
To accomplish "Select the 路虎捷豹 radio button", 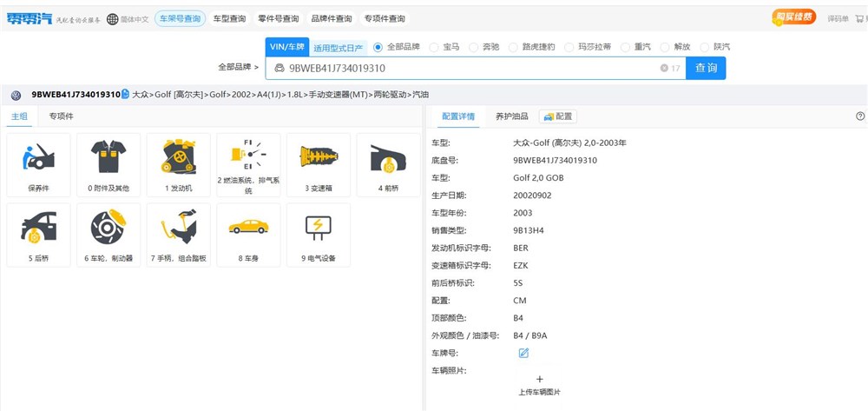I will (513, 47).
